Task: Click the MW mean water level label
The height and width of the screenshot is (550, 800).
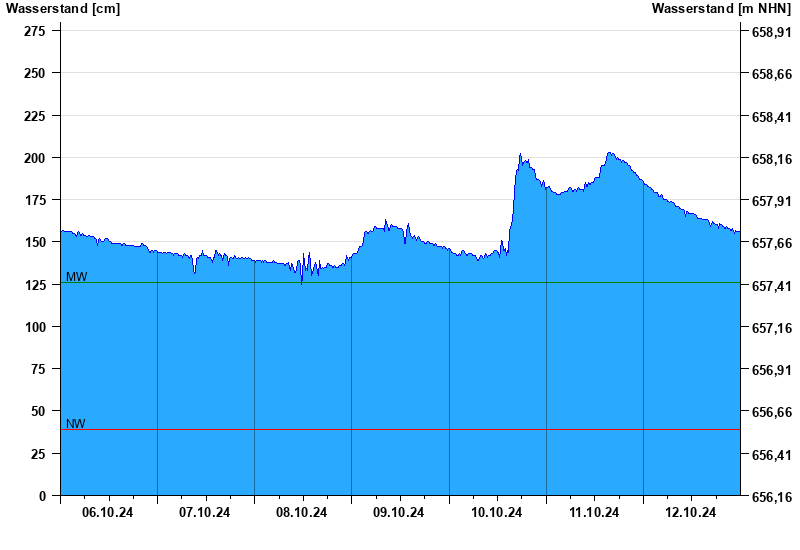Action: tap(77, 277)
